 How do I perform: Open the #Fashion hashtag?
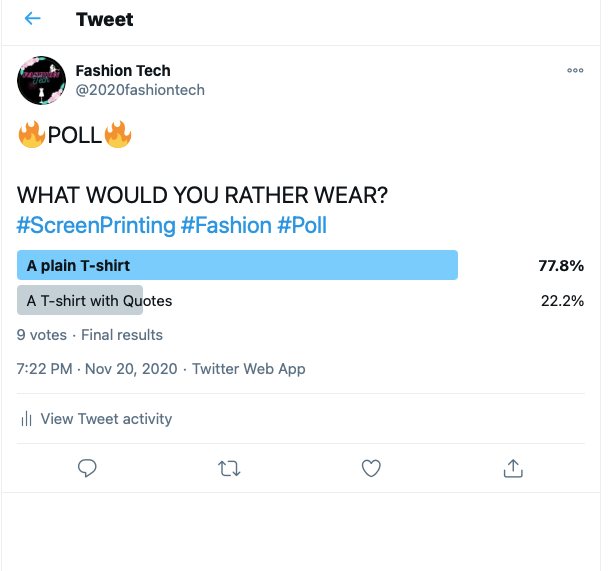226,226
